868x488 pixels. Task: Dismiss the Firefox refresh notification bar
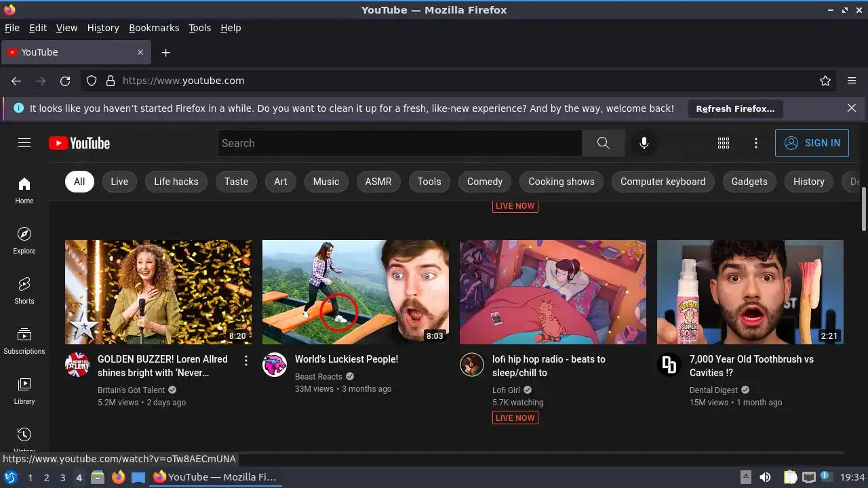(x=852, y=108)
